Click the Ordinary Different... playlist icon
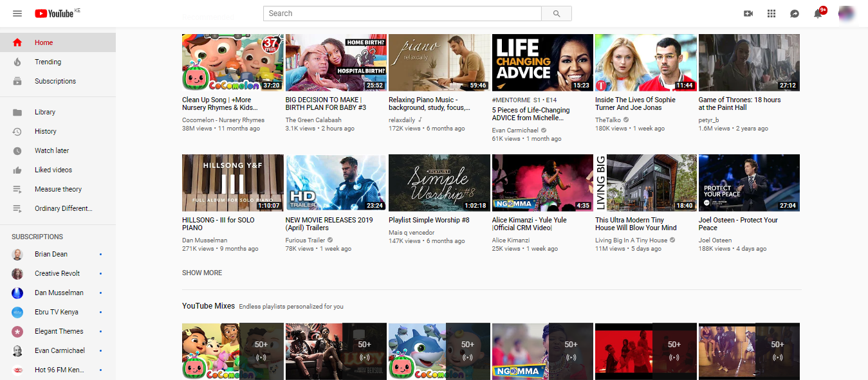Image resolution: width=868 pixels, height=380 pixels. pos(17,208)
